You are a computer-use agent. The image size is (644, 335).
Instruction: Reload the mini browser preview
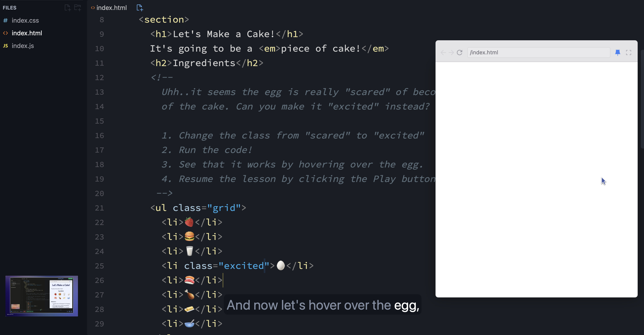(460, 53)
